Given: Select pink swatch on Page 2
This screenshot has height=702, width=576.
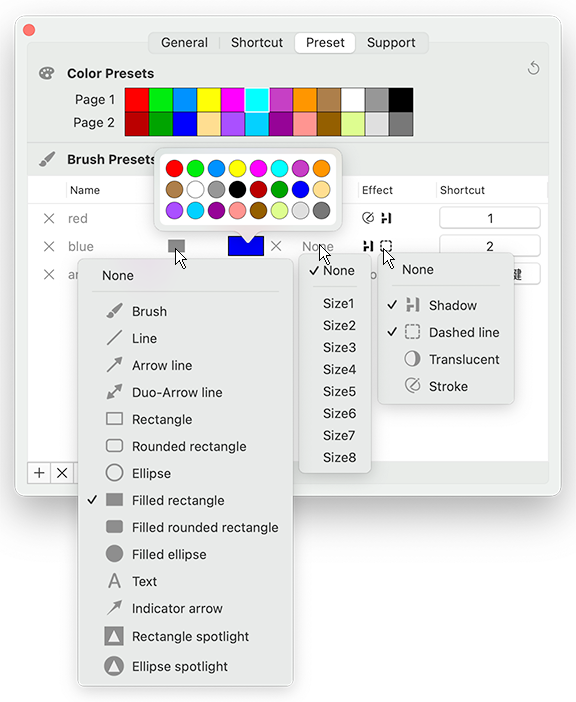Looking at the screenshot, I should click(305, 124).
